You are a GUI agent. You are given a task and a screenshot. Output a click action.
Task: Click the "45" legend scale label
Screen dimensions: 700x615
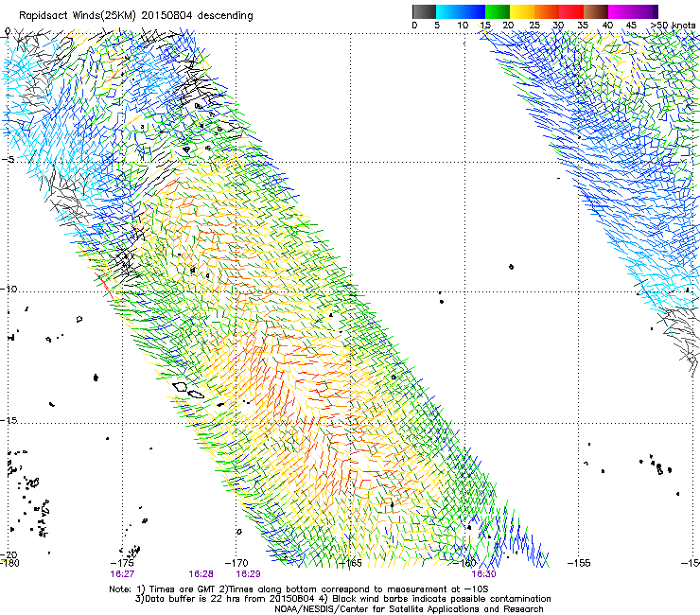point(631,26)
